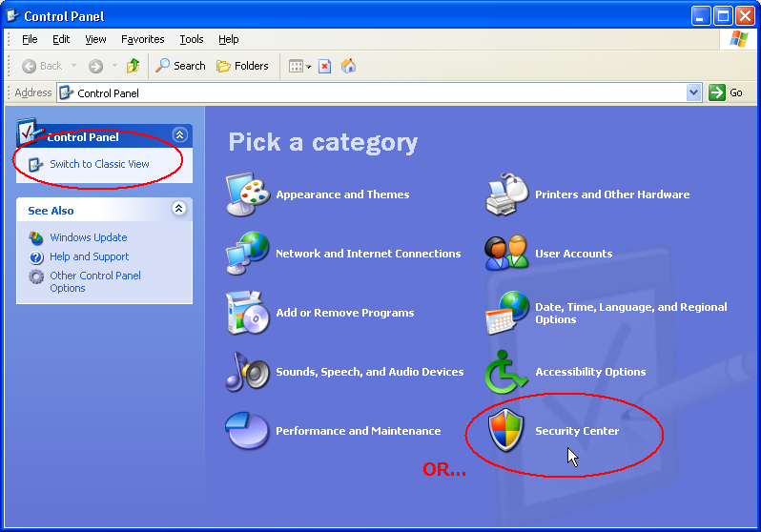Collapse the See Also sidebar section

[x=179, y=208]
